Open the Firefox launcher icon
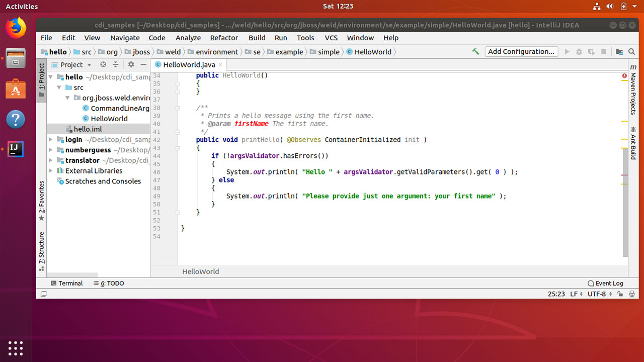Viewport: 644px width, 362px height. [x=16, y=29]
